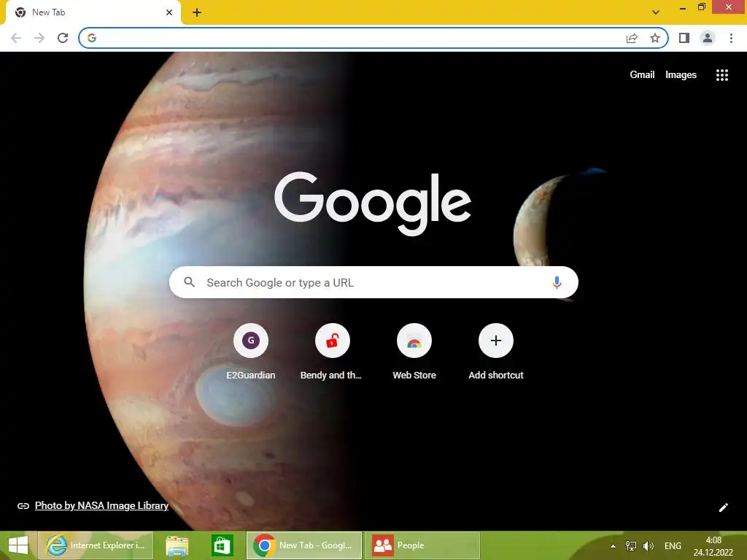Open the Google apps grid
Screen dimensions: 747x560
[x=722, y=75]
